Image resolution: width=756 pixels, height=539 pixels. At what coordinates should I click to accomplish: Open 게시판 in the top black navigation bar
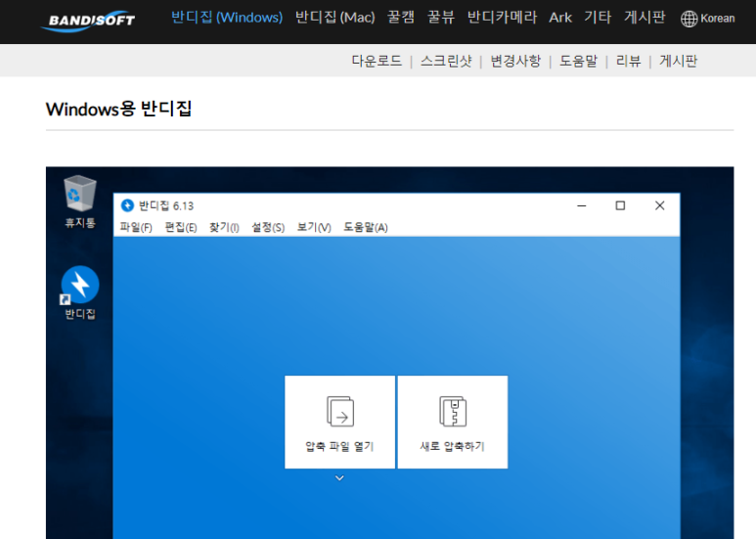pyautogui.click(x=645, y=18)
